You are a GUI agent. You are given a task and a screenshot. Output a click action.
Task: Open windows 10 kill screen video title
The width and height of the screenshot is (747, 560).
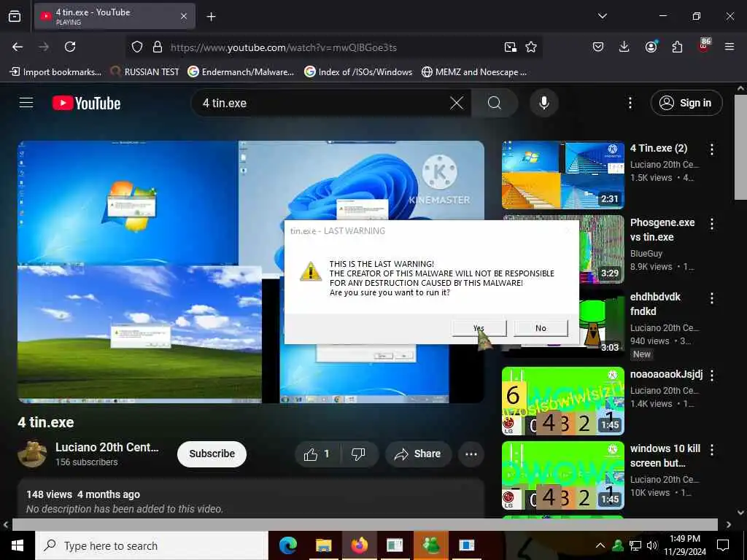665,456
